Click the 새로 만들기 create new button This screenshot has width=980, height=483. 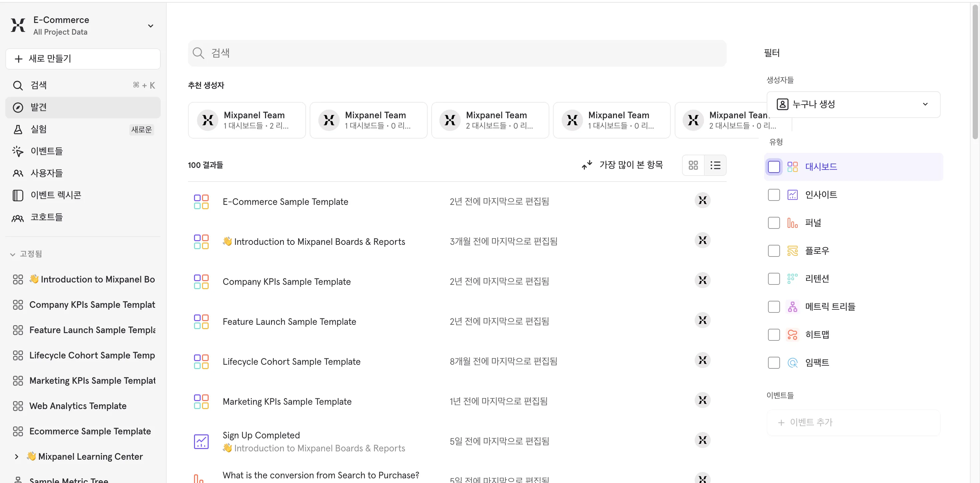pos(83,59)
